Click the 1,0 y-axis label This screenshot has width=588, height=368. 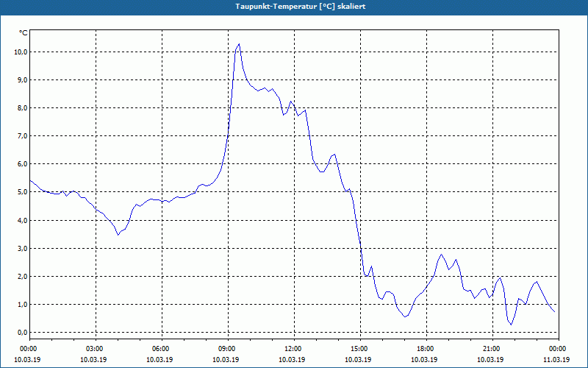(23, 305)
